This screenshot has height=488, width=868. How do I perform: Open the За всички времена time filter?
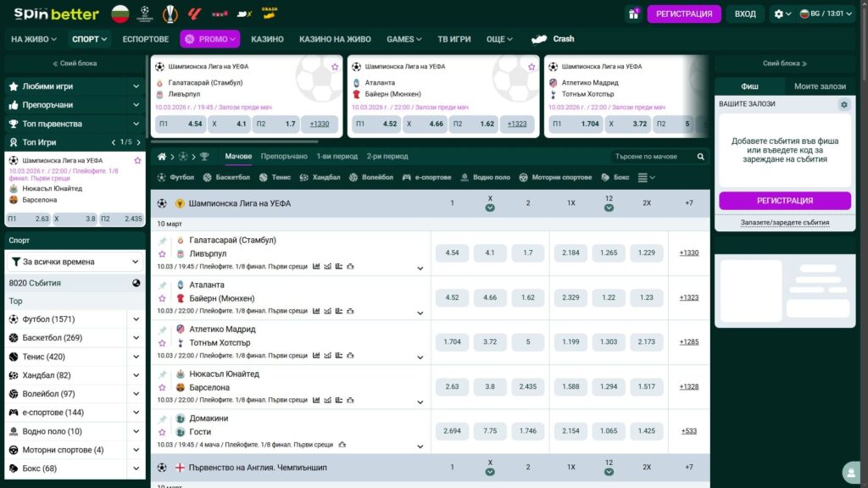(x=75, y=262)
